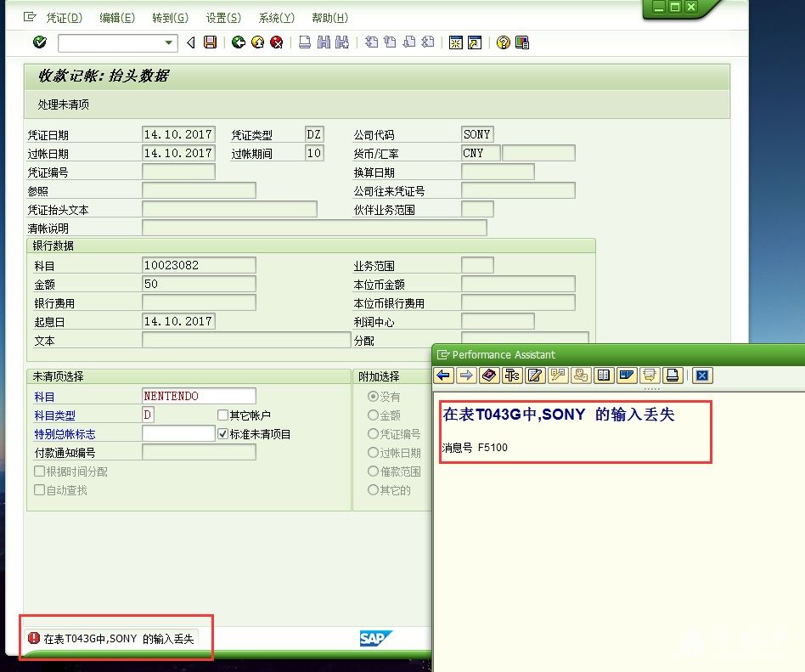
Task: Click the 货币 CNY field
Action: [481, 153]
